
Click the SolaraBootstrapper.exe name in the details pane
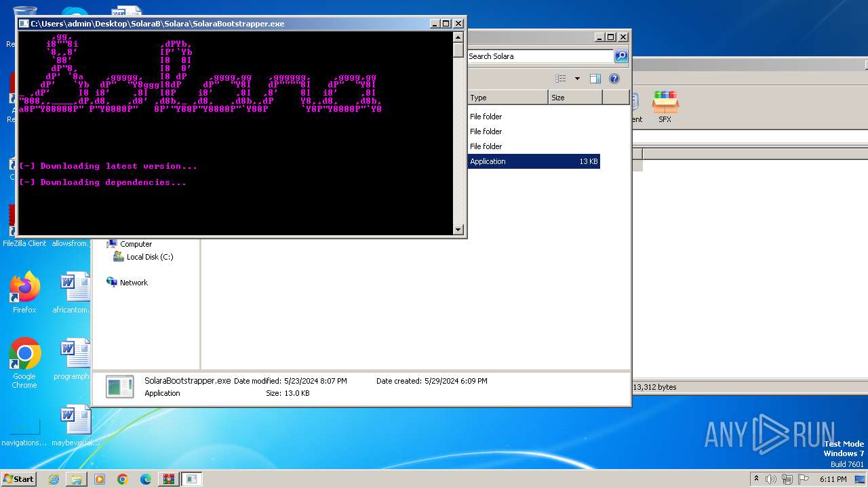[188, 381]
